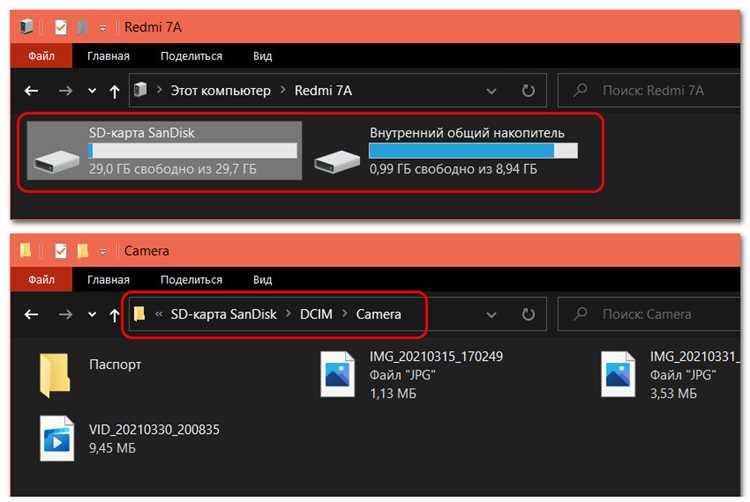Click 'DCIM' breadcrumb segment

click(316, 314)
